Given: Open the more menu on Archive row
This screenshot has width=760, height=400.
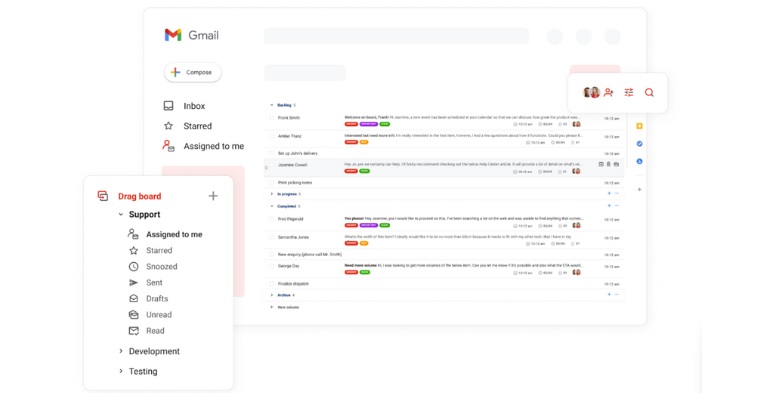Looking at the screenshot, I should coord(617,294).
